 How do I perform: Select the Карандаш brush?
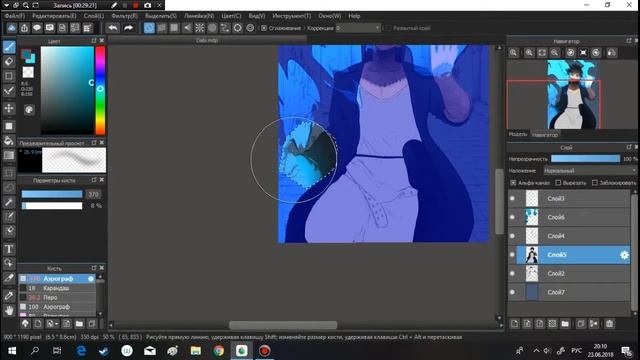pyautogui.click(x=57, y=288)
